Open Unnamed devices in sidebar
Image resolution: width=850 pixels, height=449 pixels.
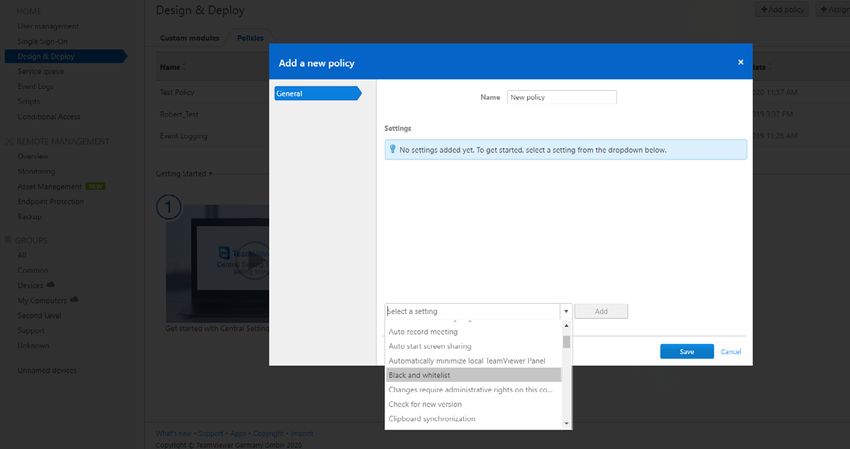pos(47,370)
